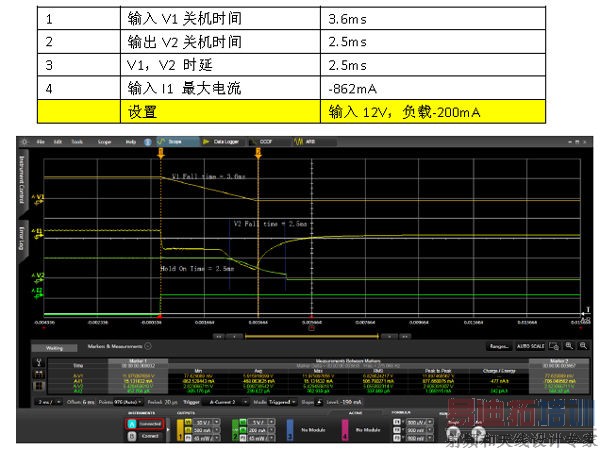Viewport: 600px width, 450px height.
Task: Toggle output 2 P2 trace checkbox
Action: [x=243, y=439]
